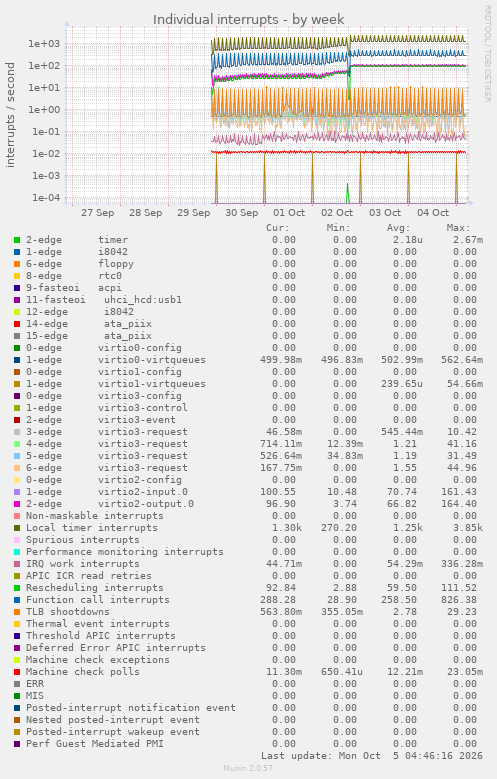This screenshot has width=497, height=779.
Task: Click the 'interrupts / second' y-axis label
Action: click(10, 115)
